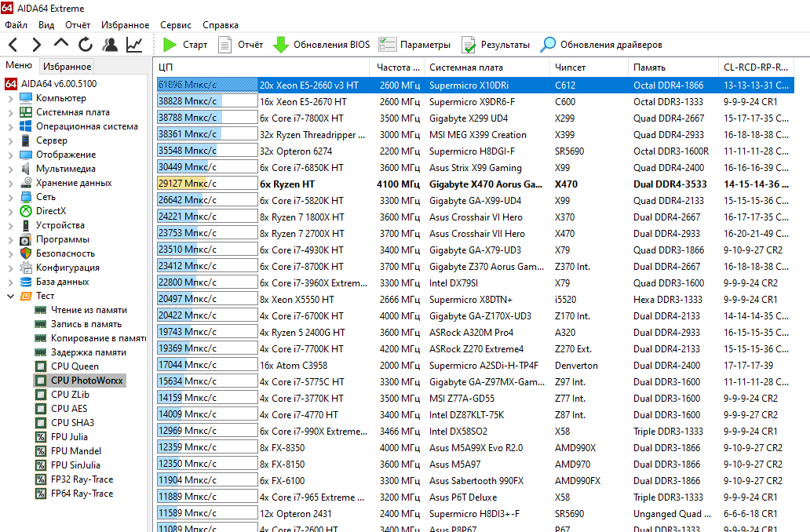Go back with the left arrow

(x=13, y=45)
